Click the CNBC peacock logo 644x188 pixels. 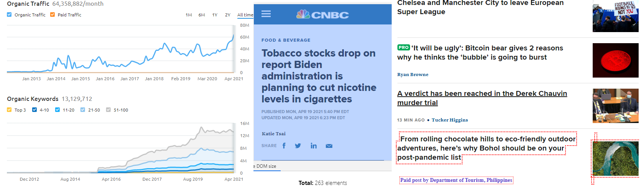point(322,15)
